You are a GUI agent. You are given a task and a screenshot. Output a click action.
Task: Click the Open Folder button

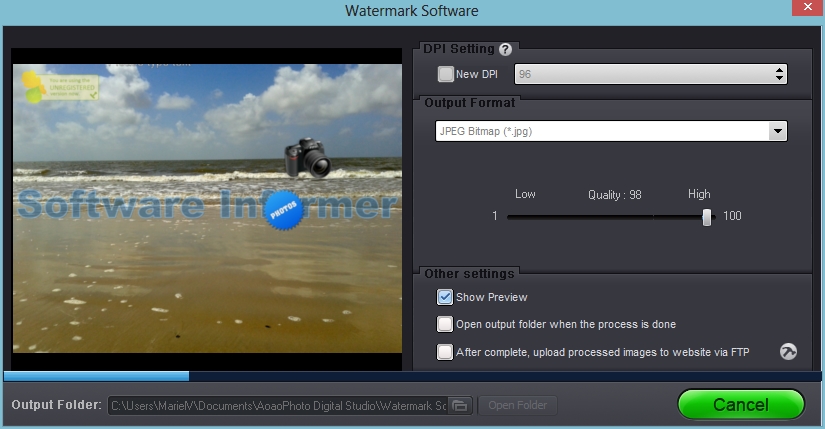(x=517, y=405)
